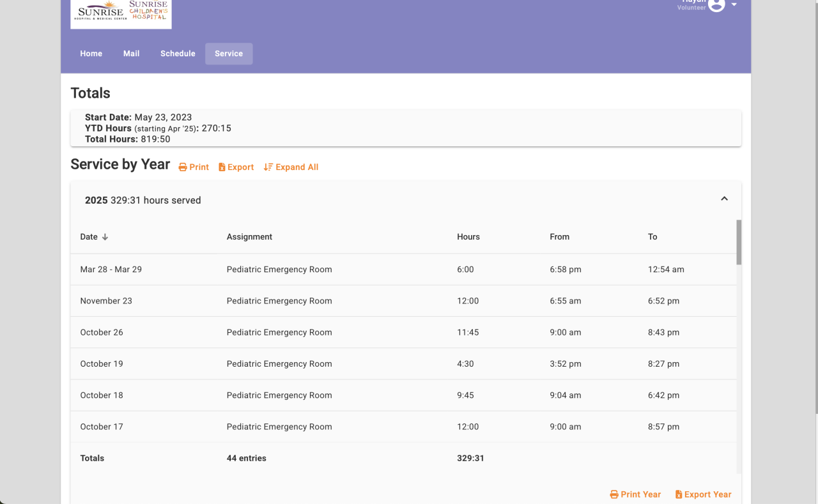Click the 8:43 pm end time
Screen dimensions: 818x504
(x=663, y=332)
